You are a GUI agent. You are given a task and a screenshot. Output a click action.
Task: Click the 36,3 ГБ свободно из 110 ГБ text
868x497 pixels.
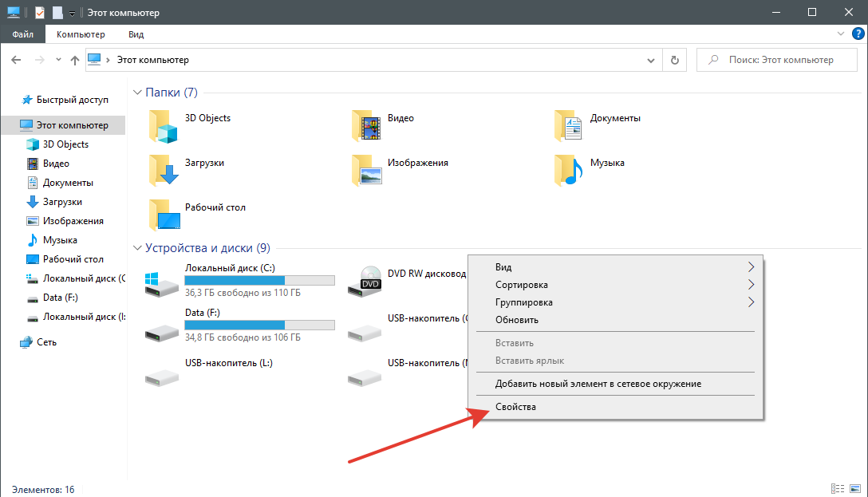click(243, 293)
